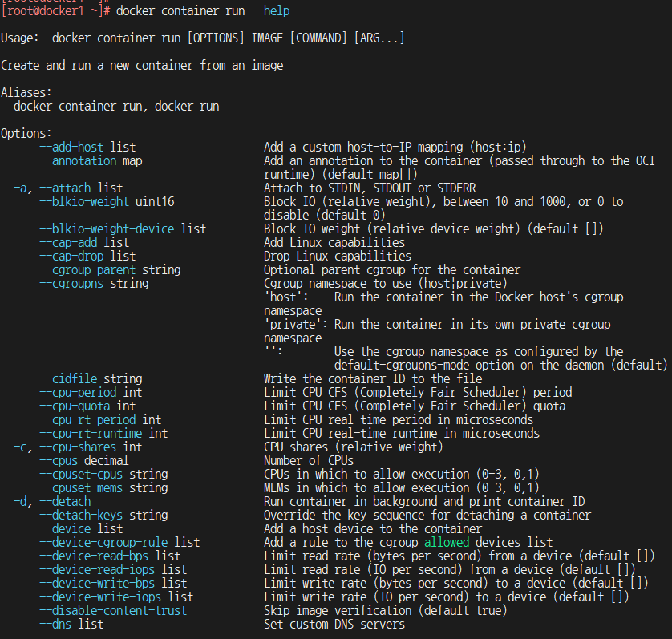Viewport: 672px width, 639px height.
Task: Click the "--cpu-quota" option text
Action: (x=75, y=406)
